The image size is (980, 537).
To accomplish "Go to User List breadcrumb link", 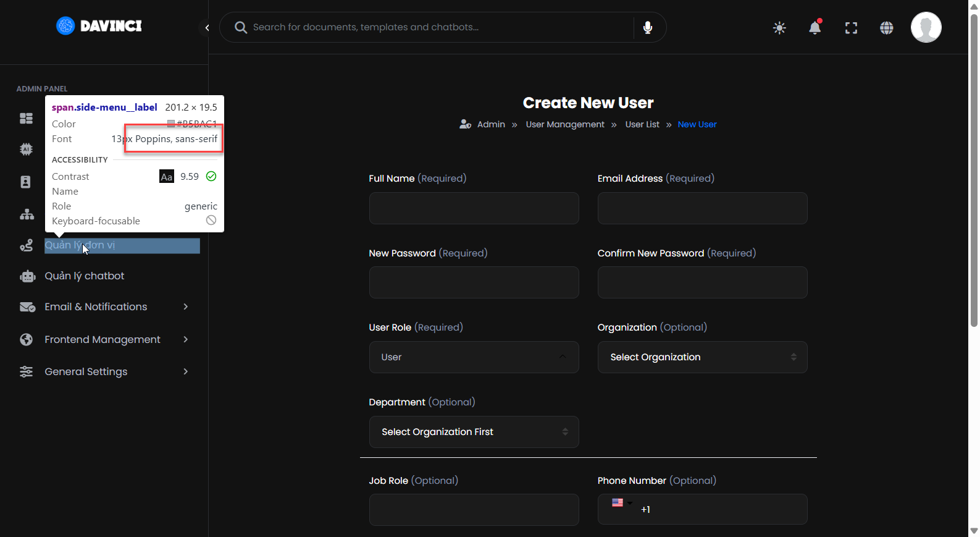I will 642,125.
